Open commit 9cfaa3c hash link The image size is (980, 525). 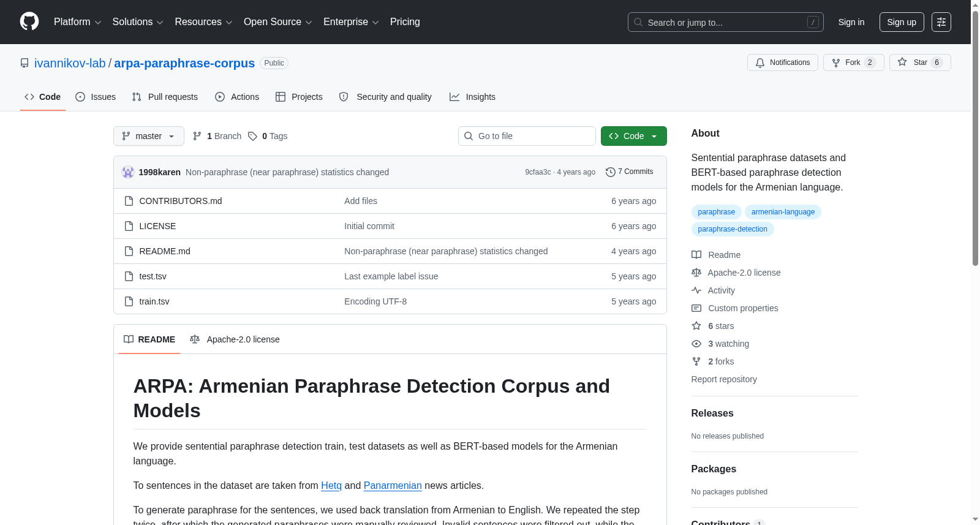(538, 172)
